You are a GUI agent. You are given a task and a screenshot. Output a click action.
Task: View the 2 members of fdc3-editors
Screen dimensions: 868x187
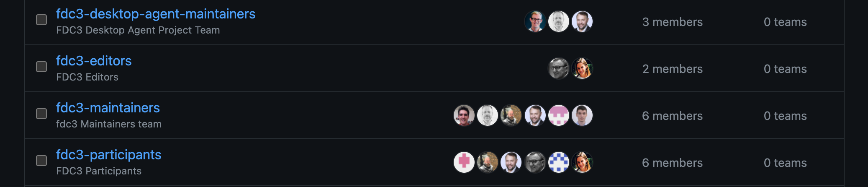pos(672,69)
